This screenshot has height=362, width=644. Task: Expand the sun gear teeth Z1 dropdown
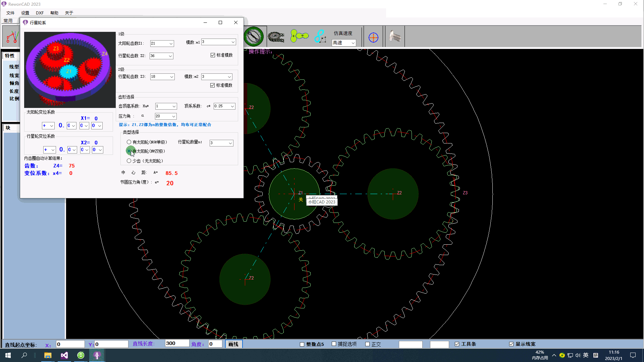[x=171, y=44]
